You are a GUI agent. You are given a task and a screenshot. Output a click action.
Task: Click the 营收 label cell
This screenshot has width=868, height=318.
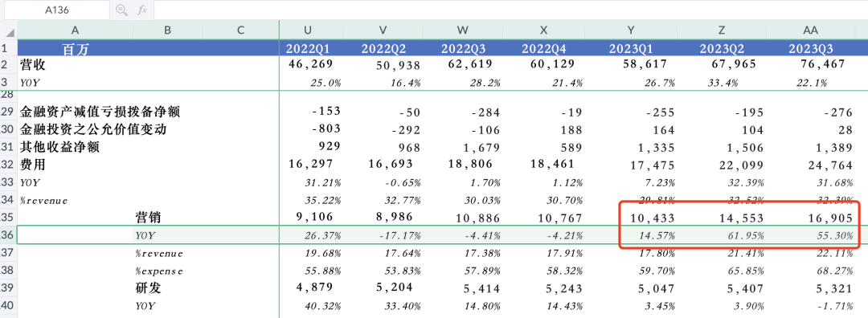pos(76,65)
